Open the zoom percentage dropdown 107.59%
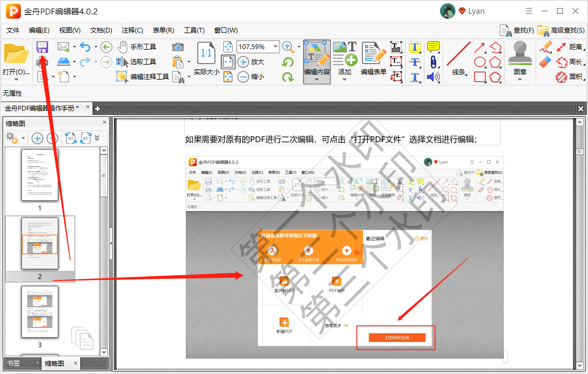The width and height of the screenshot is (588, 374). click(x=276, y=47)
